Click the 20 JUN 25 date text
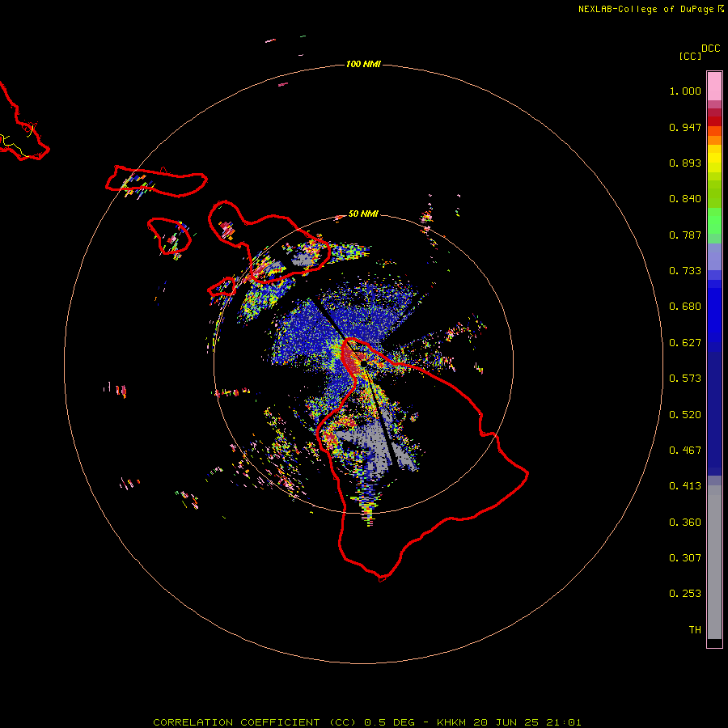The height and width of the screenshot is (728, 728). (506, 722)
